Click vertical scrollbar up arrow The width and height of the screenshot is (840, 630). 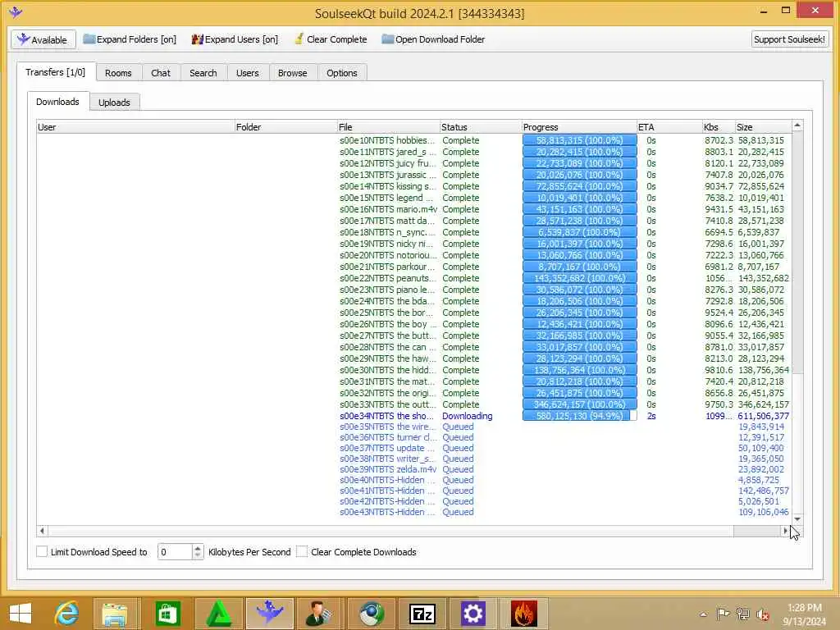click(x=797, y=126)
